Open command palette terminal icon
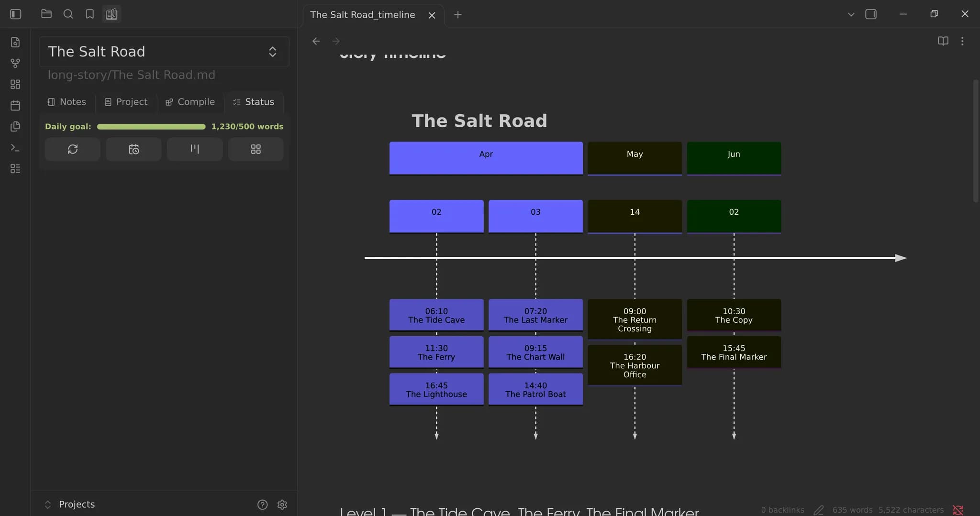The width and height of the screenshot is (980, 516). [x=15, y=148]
